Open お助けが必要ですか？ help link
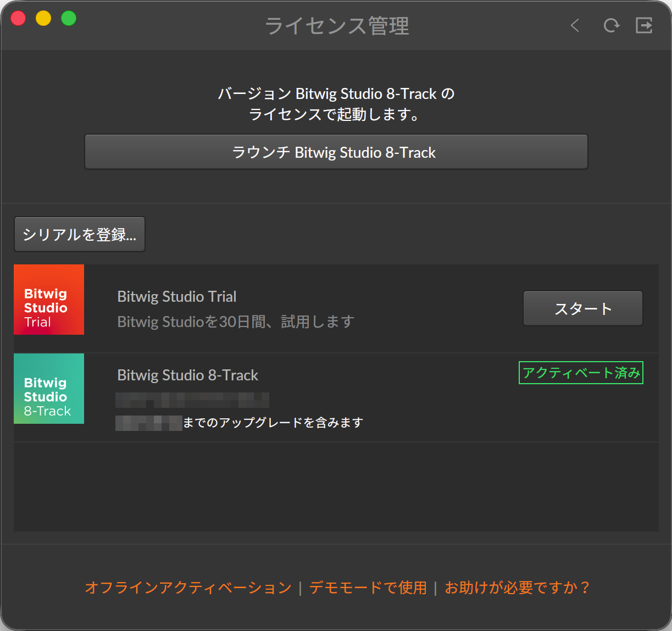The image size is (672, 631). 517,588
